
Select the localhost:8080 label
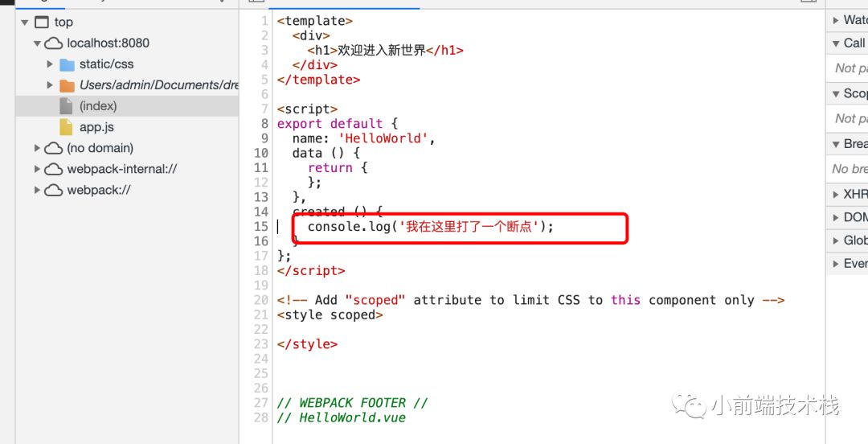point(108,43)
